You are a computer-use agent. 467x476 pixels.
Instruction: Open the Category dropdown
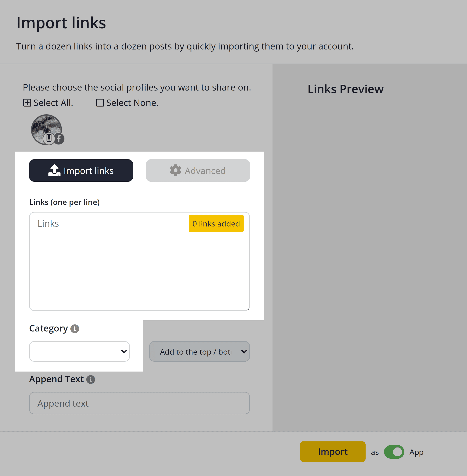tap(79, 351)
